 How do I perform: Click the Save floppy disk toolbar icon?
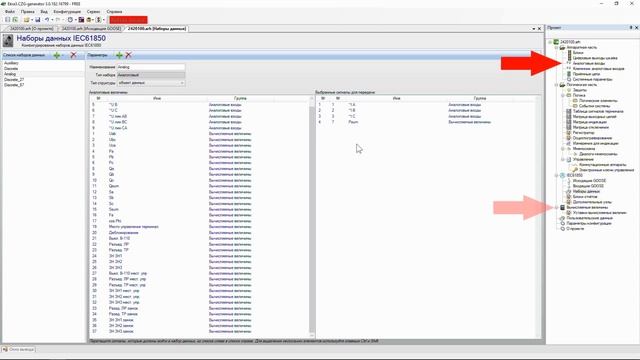pos(38,20)
